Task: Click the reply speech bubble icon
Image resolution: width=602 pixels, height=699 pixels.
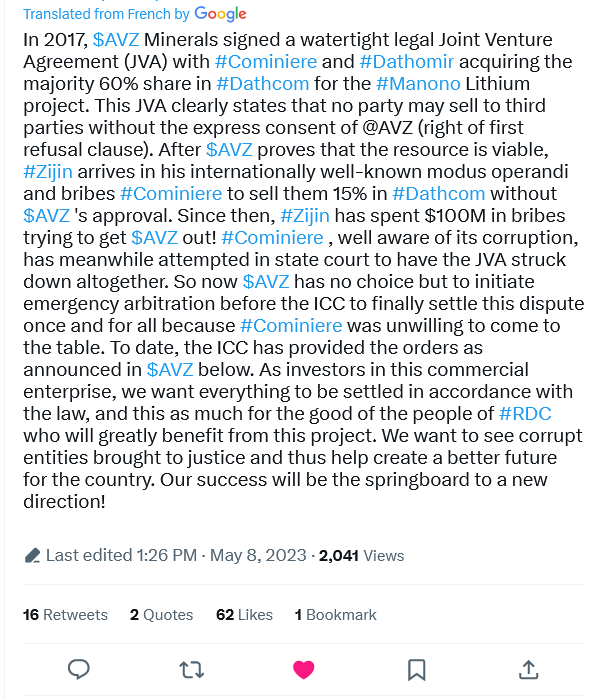Action: pyautogui.click(x=78, y=669)
